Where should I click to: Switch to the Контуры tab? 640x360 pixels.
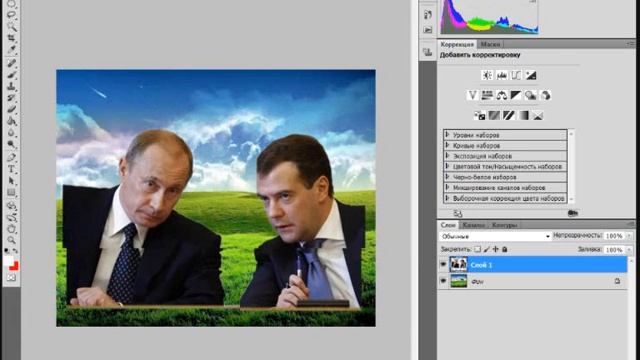pyautogui.click(x=504, y=225)
